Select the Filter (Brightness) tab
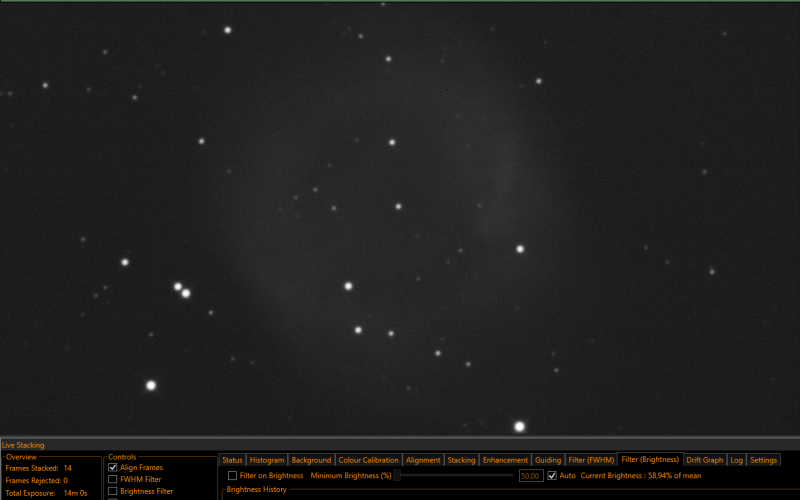This screenshot has height=500, width=800. click(x=650, y=459)
